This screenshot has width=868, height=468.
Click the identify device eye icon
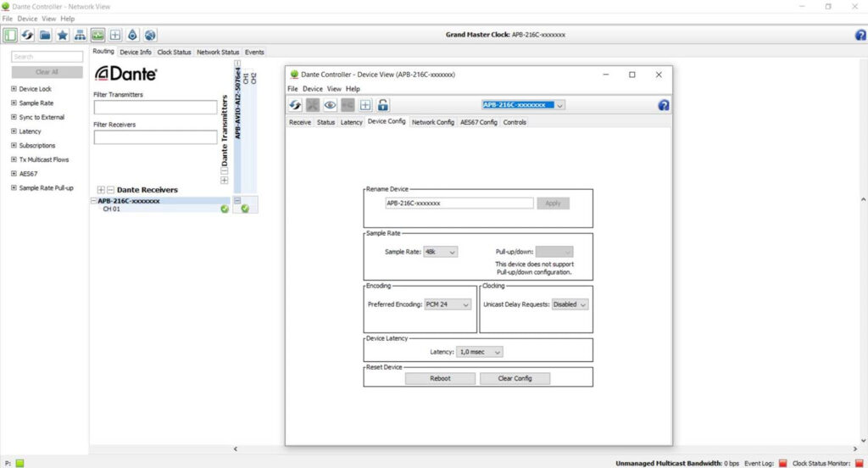click(x=330, y=104)
